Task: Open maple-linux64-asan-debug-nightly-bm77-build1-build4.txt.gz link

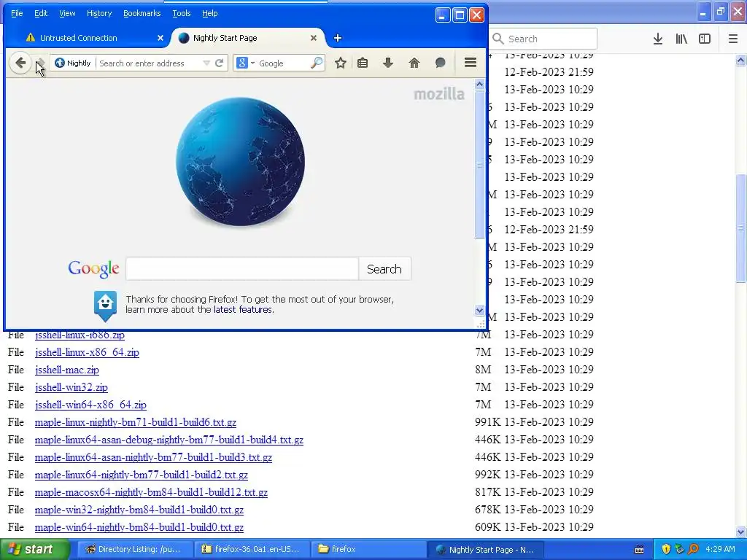Action: coord(169,440)
